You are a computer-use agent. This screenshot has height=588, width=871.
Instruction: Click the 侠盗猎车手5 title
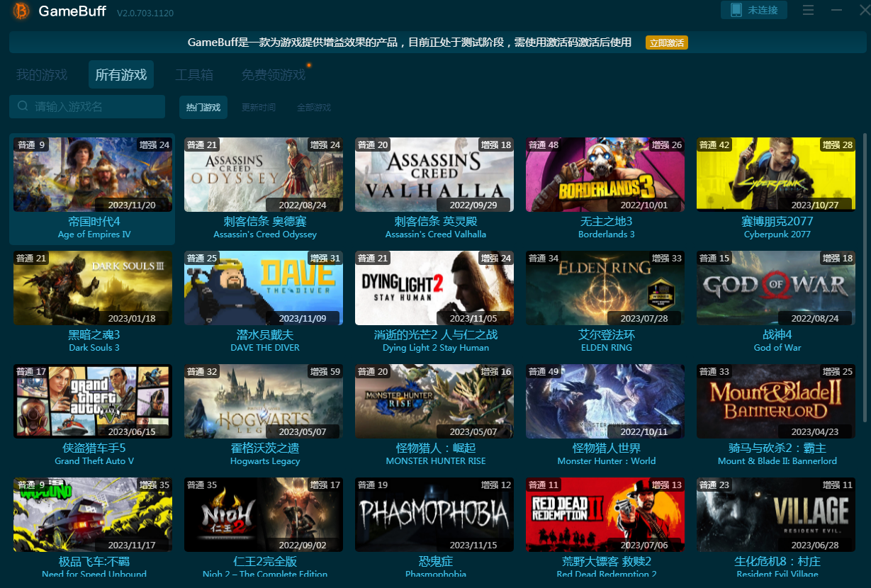pyautogui.click(x=94, y=448)
